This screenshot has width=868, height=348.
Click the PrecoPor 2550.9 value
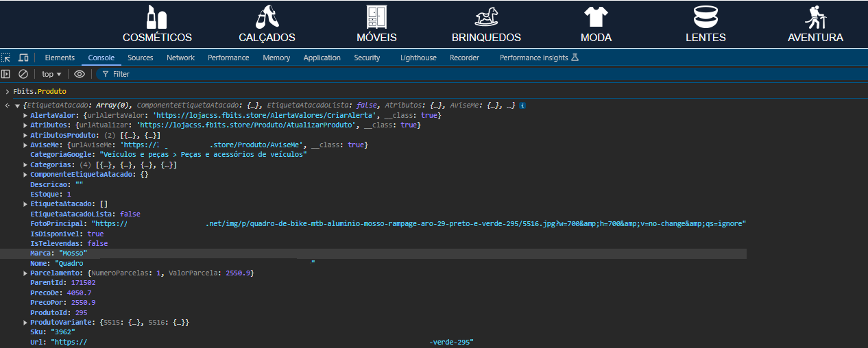coord(84,303)
